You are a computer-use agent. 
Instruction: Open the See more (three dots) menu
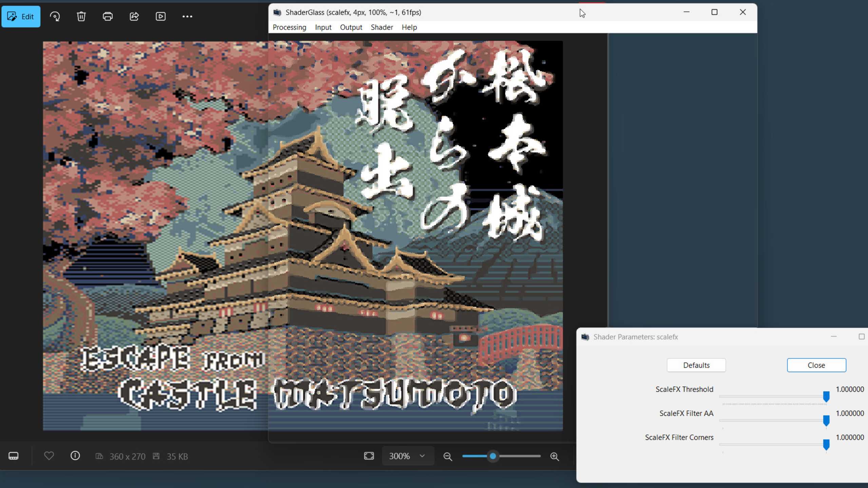click(x=187, y=16)
